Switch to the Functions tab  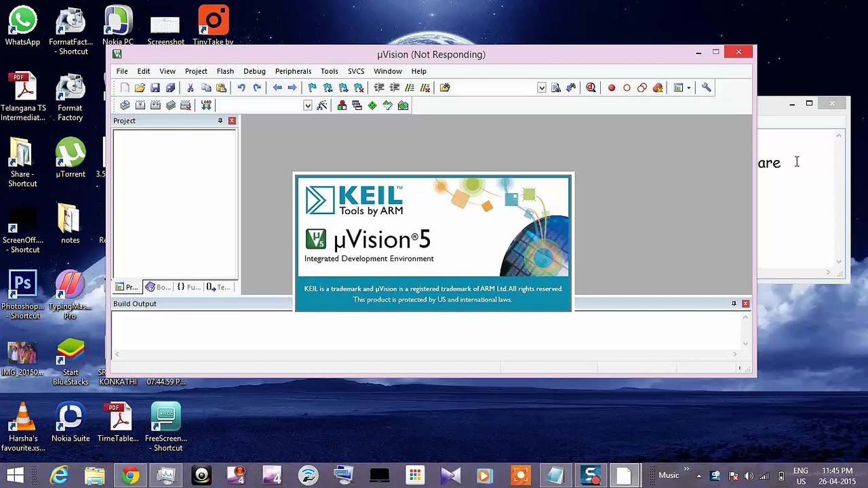[x=189, y=287]
